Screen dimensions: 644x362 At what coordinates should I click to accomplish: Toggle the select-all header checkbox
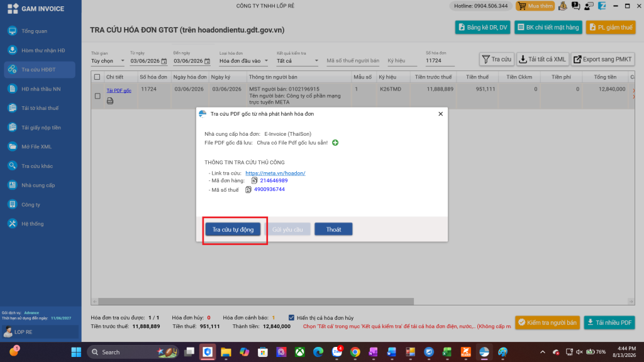(x=97, y=77)
